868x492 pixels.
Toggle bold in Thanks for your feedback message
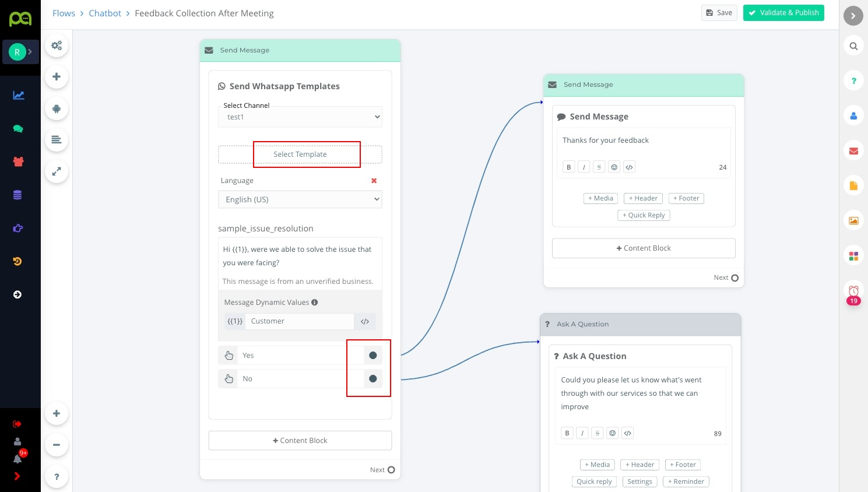[x=569, y=167]
